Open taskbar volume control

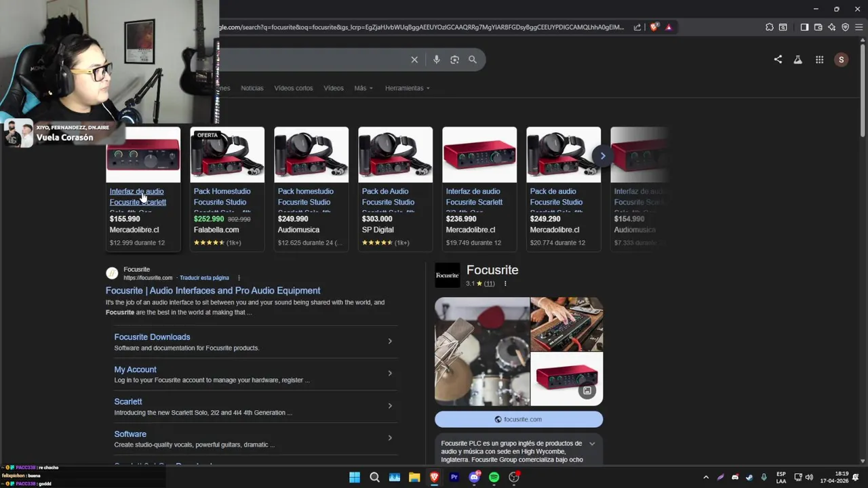(809, 477)
